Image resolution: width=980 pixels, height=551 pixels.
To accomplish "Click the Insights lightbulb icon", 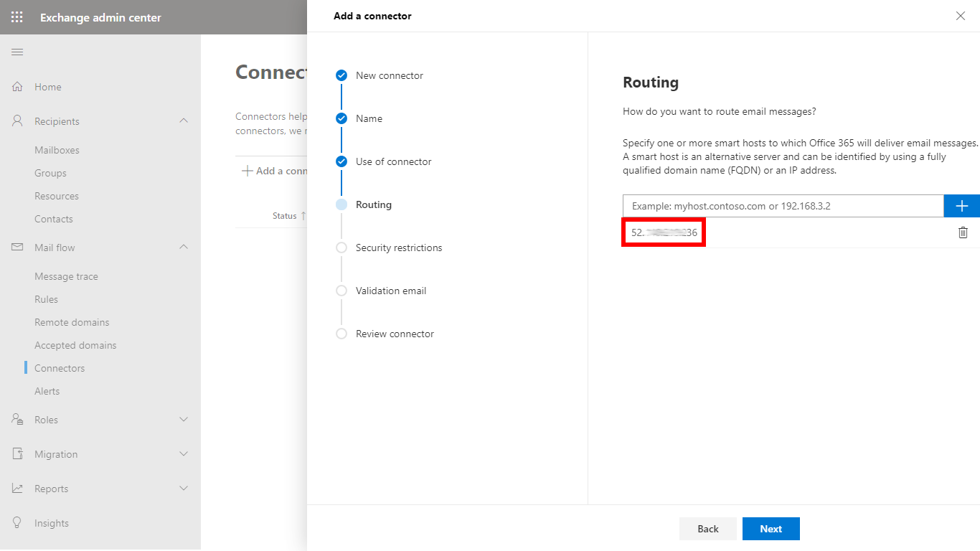I will click(x=17, y=523).
